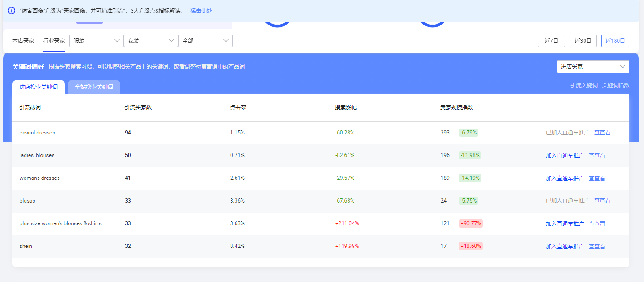The height and width of the screenshot is (282, 644).
Task: Open the 进店买家 dropdown on the right
Action: [593, 66]
